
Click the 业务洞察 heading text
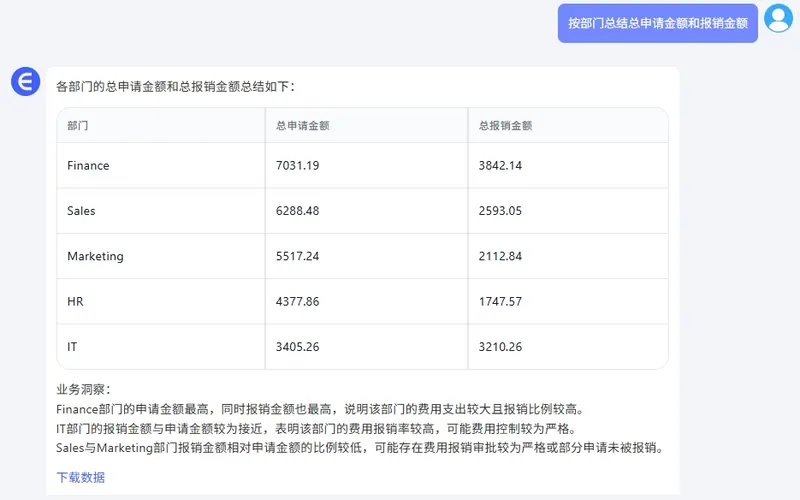84,389
